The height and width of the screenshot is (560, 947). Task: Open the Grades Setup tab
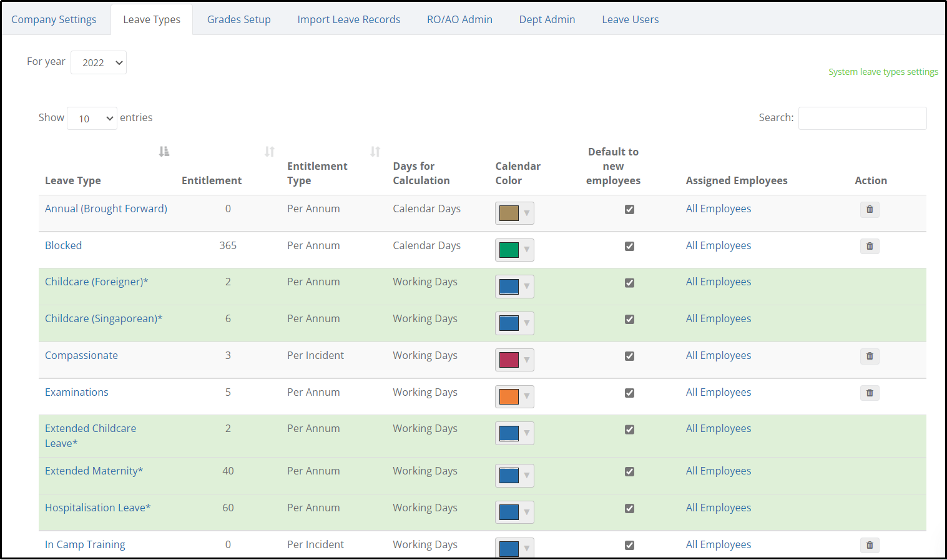[x=239, y=19]
